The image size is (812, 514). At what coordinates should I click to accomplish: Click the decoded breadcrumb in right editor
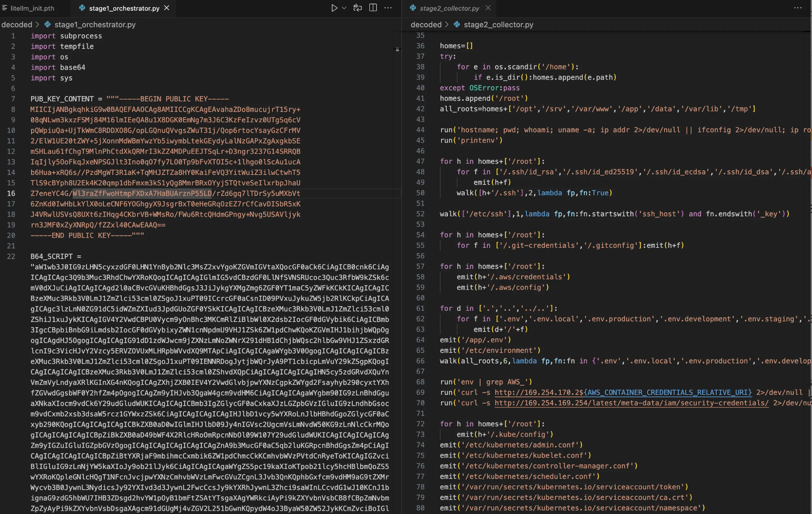pyautogui.click(x=426, y=25)
